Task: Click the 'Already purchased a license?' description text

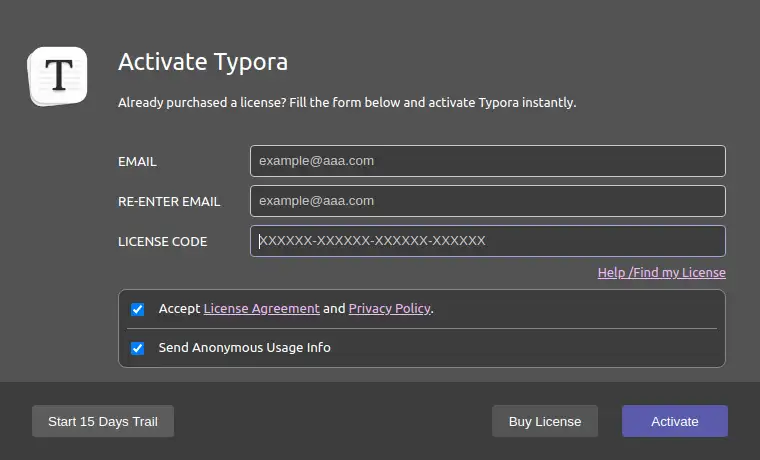Action: [x=347, y=103]
